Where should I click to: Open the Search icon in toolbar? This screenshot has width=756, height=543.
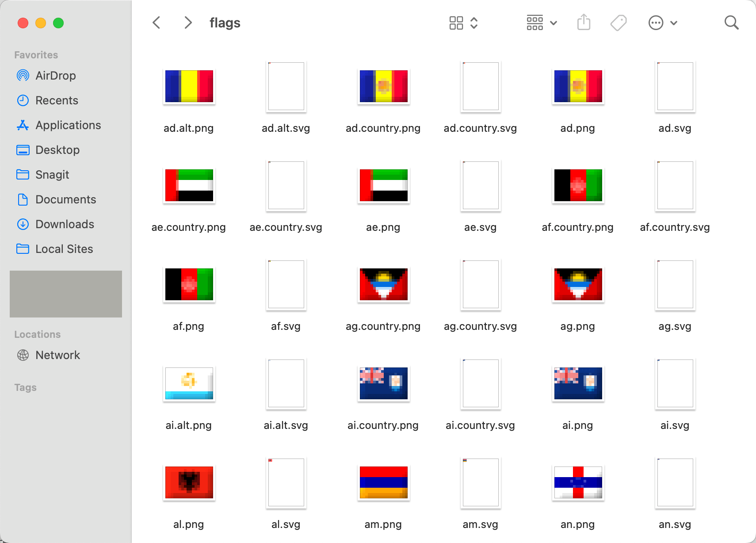(x=731, y=22)
